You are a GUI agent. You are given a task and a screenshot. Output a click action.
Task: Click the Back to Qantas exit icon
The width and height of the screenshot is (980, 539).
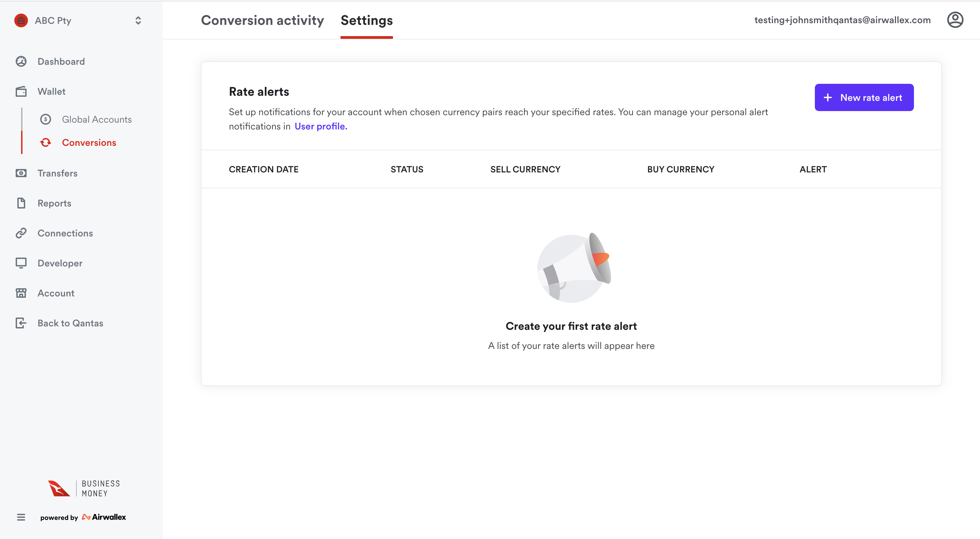click(x=21, y=323)
